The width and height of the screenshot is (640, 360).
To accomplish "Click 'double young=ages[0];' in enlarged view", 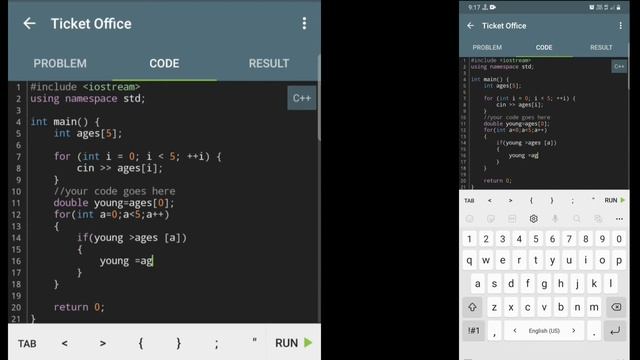I will click(114, 203).
